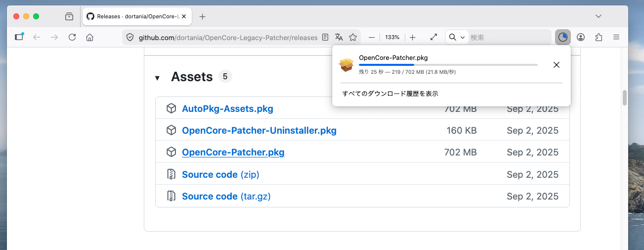Open search engine dropdown next to magnifier
644x250 pixels.
tap(457, 37)
